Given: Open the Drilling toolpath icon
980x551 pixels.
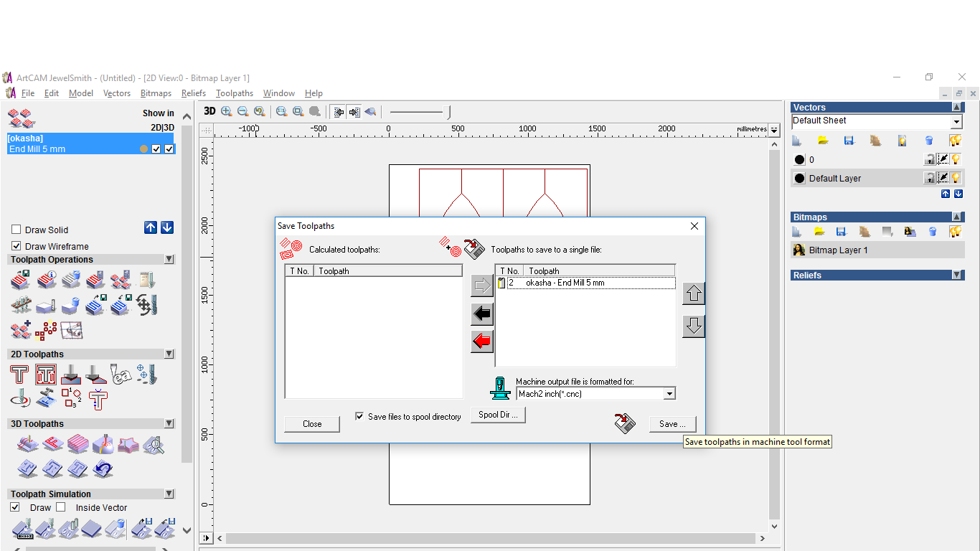Looking at the screenshot, I should tap(146, 375).
